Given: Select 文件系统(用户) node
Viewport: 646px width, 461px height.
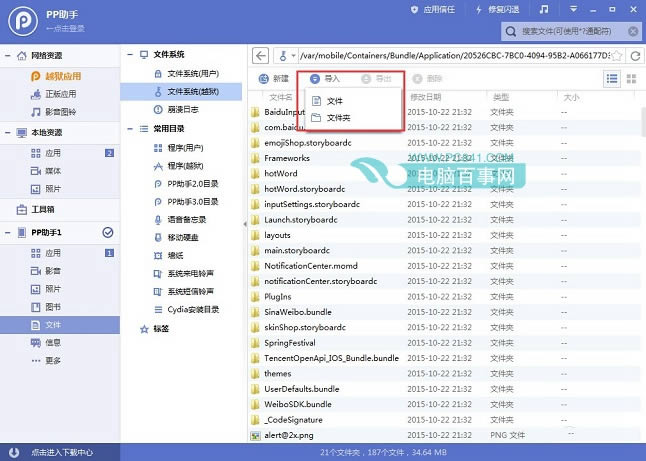Looking at the screenshot, I should 186,74.
